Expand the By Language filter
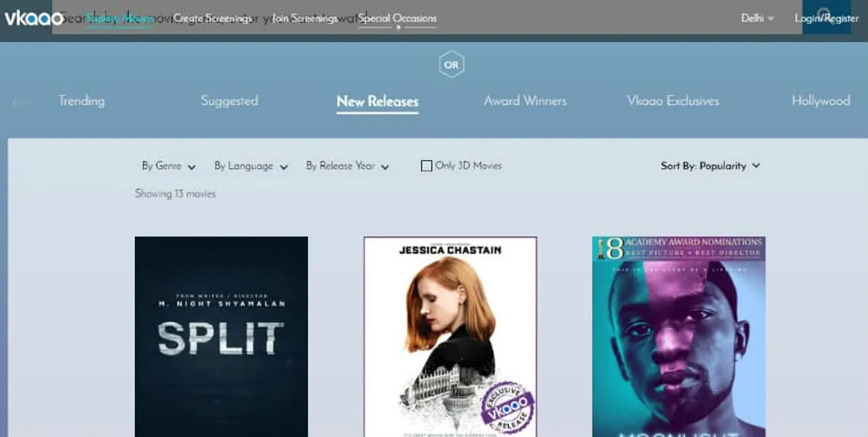 pyautogui.click(x=251, y=166)
